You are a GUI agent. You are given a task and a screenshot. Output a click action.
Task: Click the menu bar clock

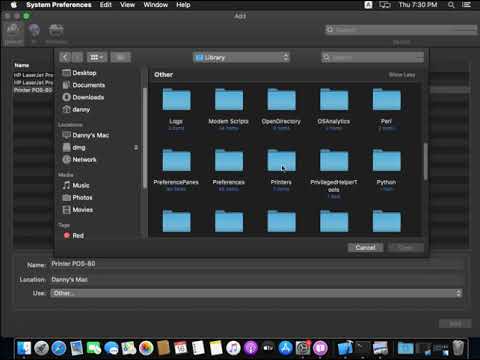pyautogui.click(x=418, y=5)
